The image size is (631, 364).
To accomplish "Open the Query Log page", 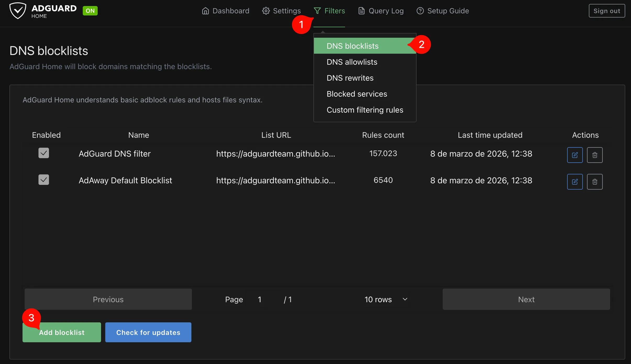I will click(x=381, y=11).
